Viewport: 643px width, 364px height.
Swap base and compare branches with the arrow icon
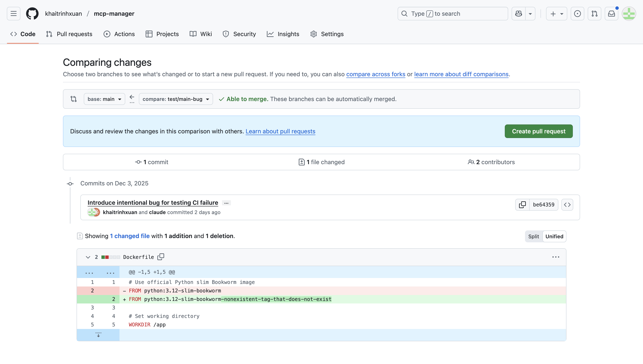coord(132,97)
